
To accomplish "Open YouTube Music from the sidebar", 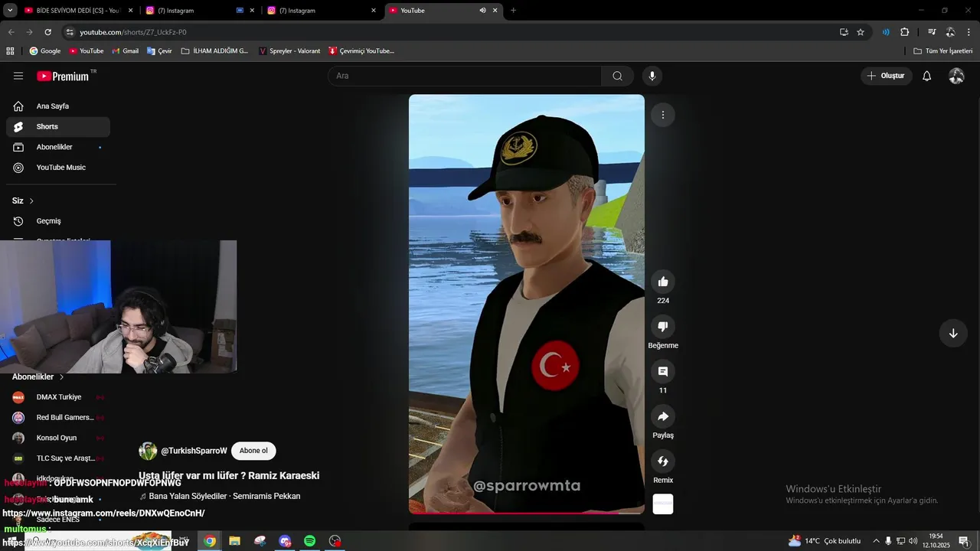I will pyautogui.click(x=58, y=168).
